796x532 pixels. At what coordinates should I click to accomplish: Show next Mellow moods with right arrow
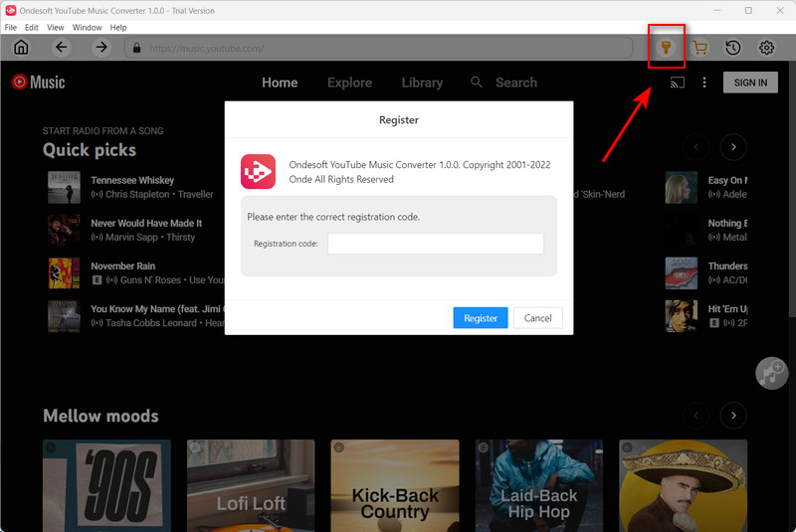(x=733, y=416)
